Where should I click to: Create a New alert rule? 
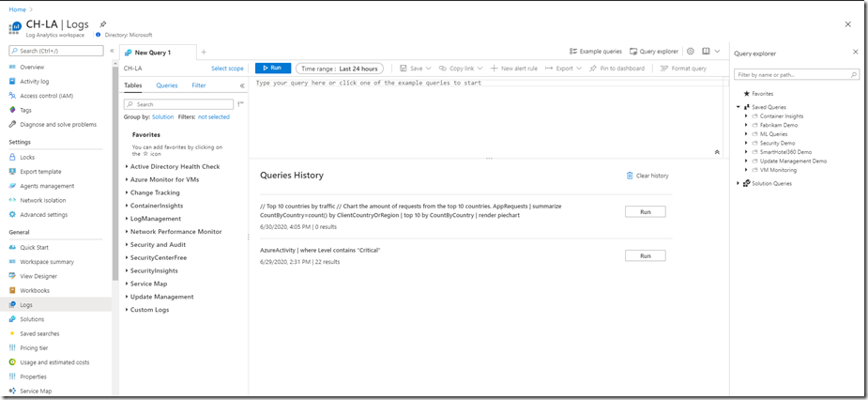514,69
